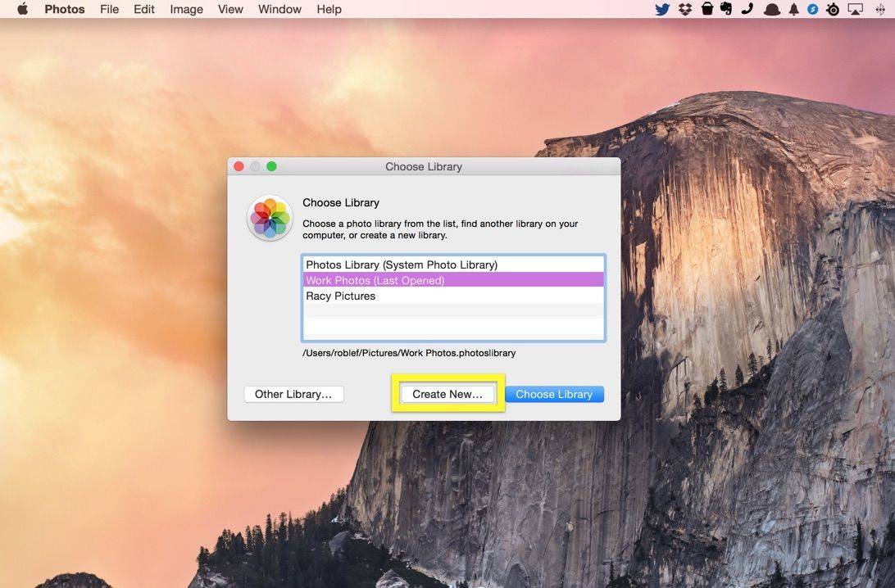Click the green zoom window button
The image size is (895, 588).
(272, 166)
